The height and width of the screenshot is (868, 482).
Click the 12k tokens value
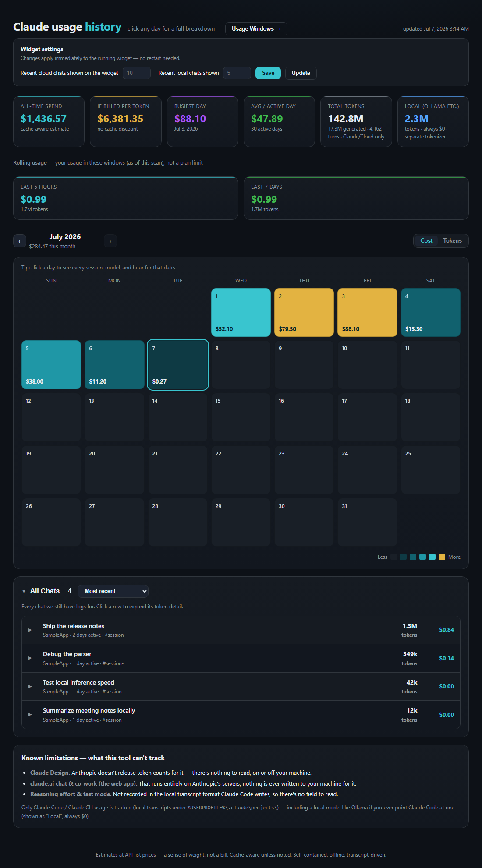coord(412,711)
